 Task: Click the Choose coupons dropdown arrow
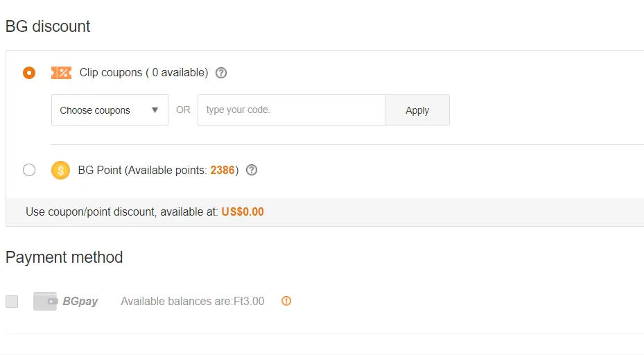click(155, 110)
